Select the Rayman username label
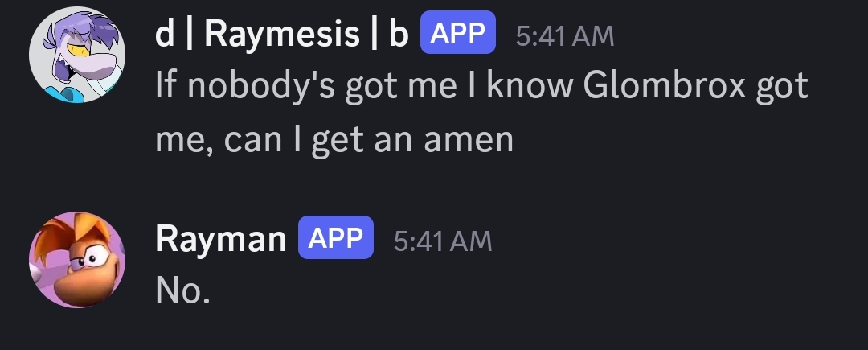This screenshot has height=350, width=868. (x=220, y=238)
